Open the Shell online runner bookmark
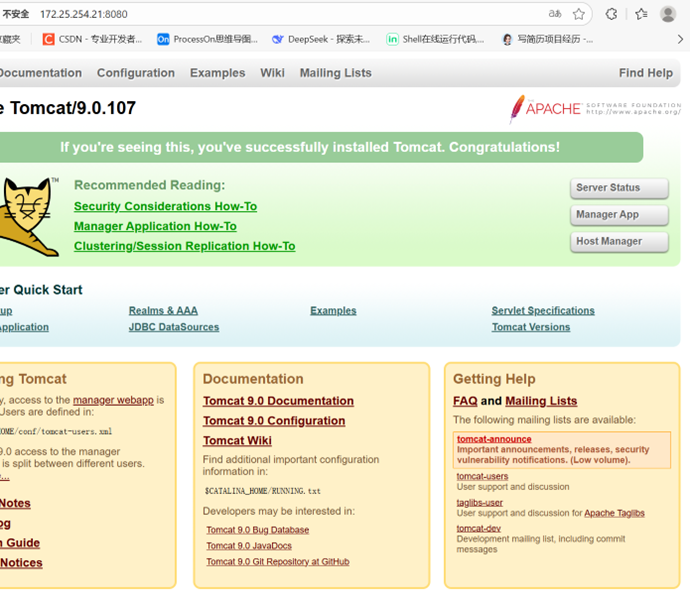The width and height of the screenshot is (690, 596). (435, 39)
